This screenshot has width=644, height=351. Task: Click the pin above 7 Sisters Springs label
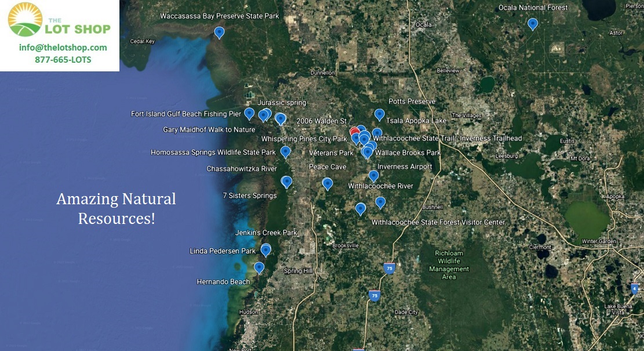click(286, 182)
